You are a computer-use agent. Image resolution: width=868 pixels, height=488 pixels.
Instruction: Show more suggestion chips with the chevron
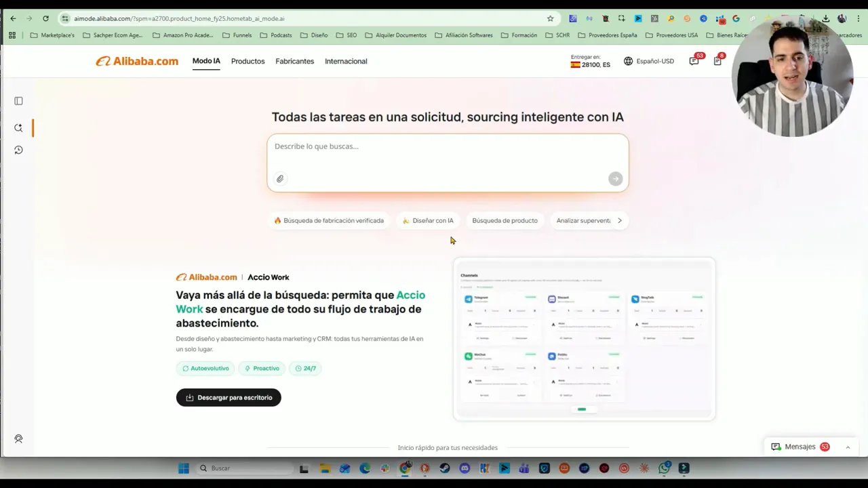click(x=619, y=220)
